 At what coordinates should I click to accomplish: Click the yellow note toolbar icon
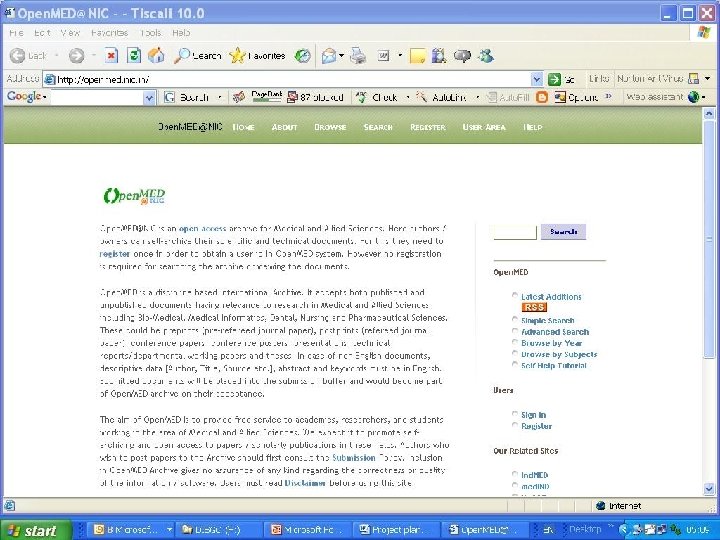click(417, 56)
